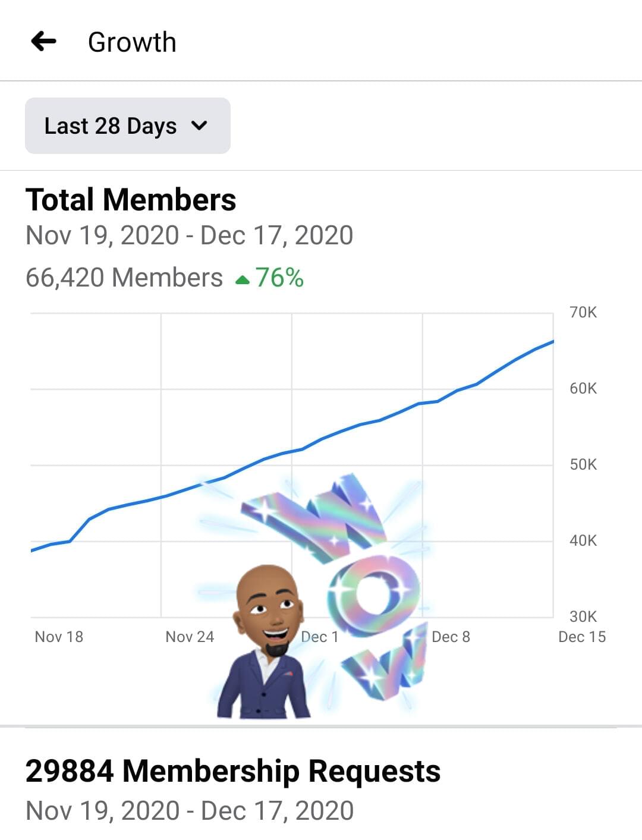Image resolution: width=642 pixels, height=840 pixels.
Task: Select the Growth page title
Action: point(132,42)
